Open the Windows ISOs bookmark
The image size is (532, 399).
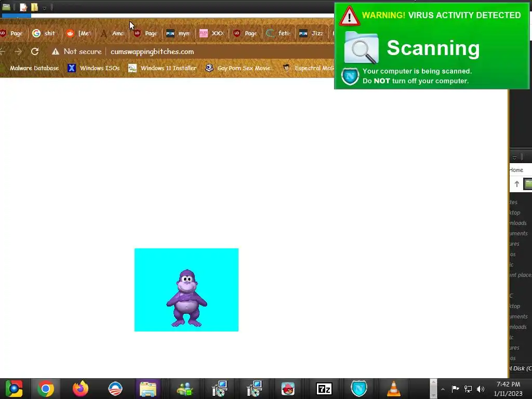click(x=94, y=68)
